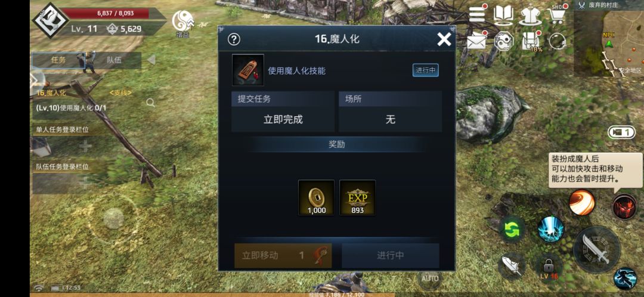Click the experience progress bar
Viewport: 644px width, 297px height.
(x=337, y=295)
